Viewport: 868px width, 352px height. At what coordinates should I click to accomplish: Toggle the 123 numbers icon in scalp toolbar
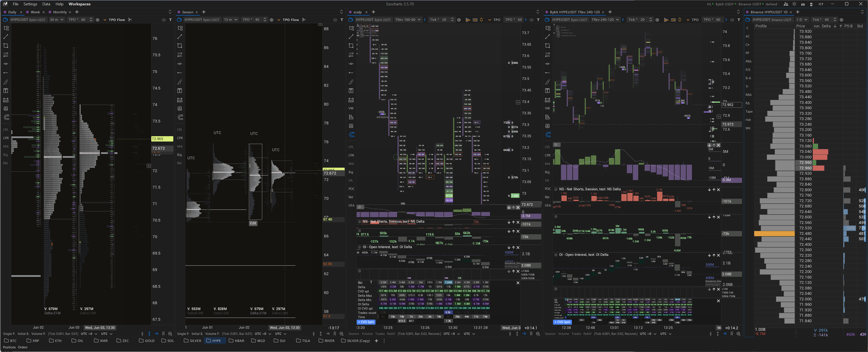click(x=475, y=20)
